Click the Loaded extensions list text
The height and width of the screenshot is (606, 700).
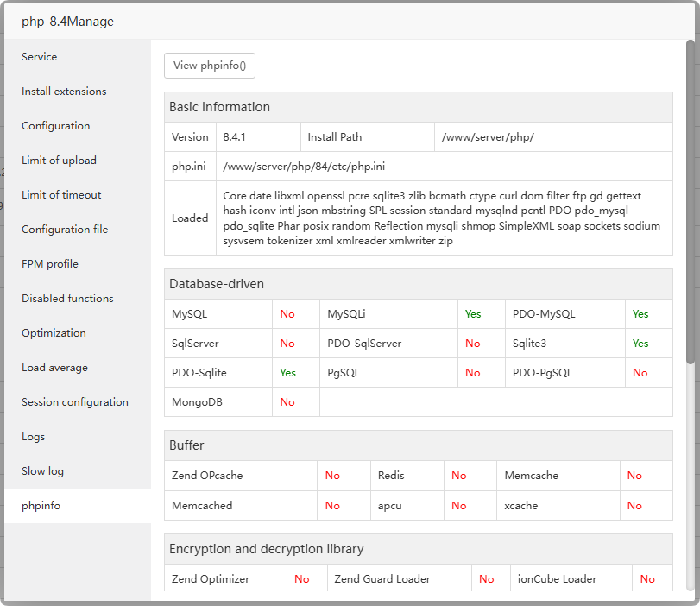pyautogui.click(x=441, y=218)
